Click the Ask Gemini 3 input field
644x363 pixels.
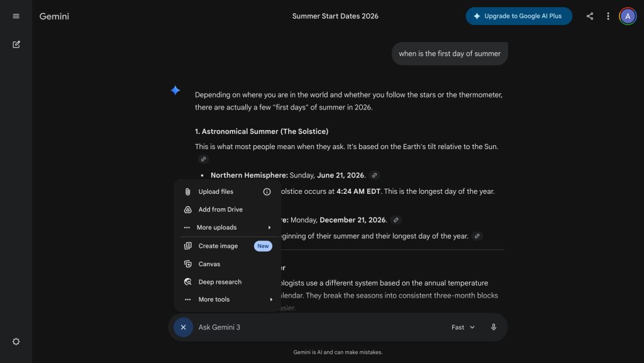tap(314, 327)
